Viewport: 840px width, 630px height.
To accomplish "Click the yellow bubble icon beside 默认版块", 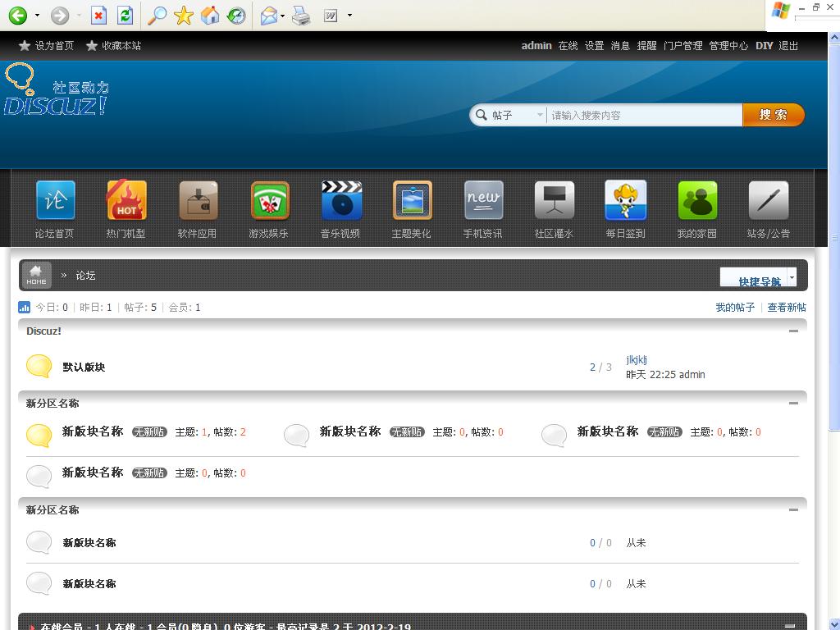I will click(39, 367).
